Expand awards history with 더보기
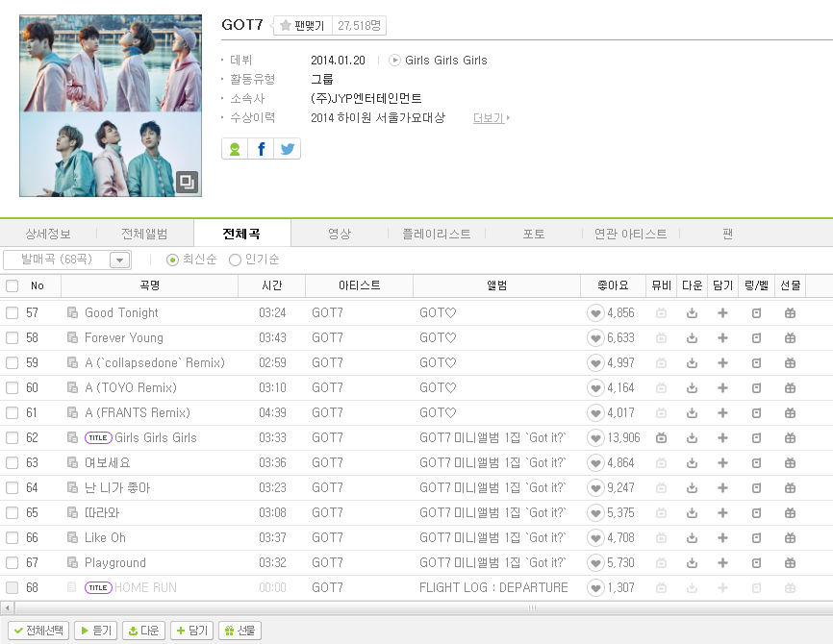This screenshot has height=644, width=833. click(x=491, y=118)
